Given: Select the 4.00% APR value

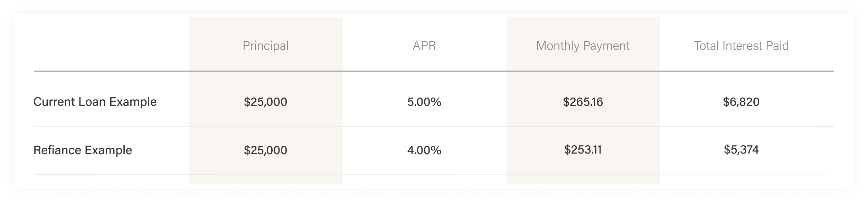Looking at the screenshot, I should tap(424, 150).
